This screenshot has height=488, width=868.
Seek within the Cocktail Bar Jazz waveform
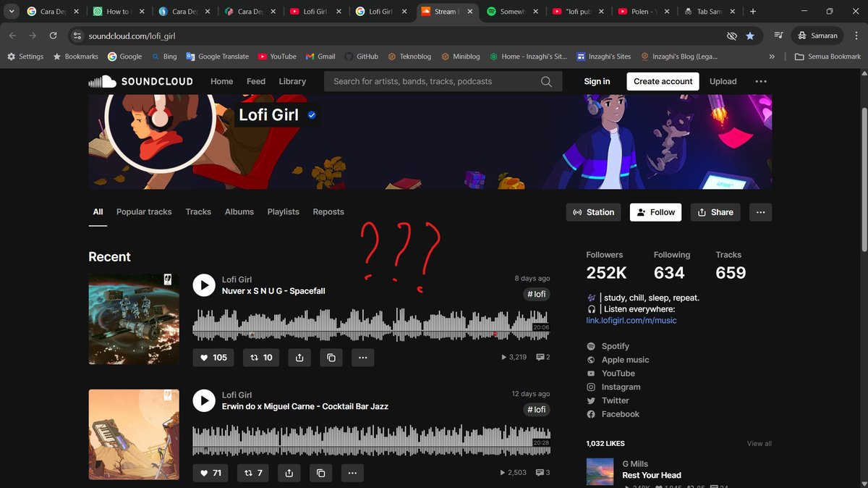pyautogui.click(x=371, y=440)
